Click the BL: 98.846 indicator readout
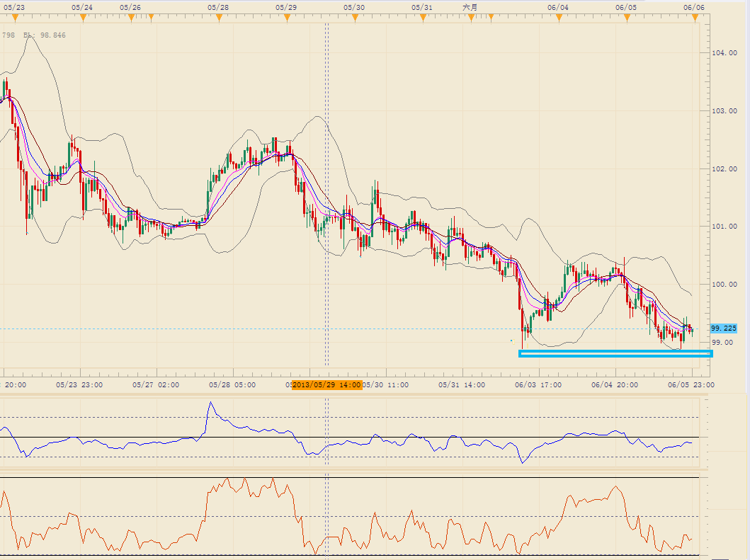 click(45, 35)
